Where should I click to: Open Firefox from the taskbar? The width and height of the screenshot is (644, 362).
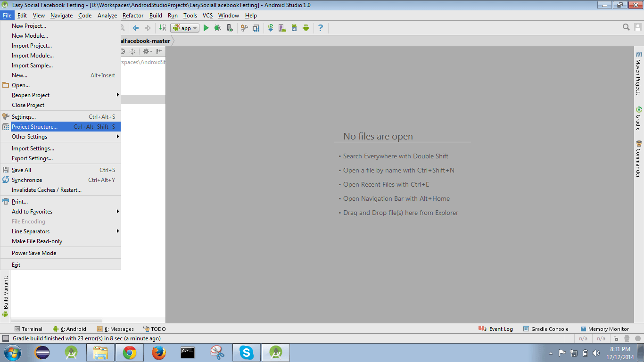click(x=159, y=353)
